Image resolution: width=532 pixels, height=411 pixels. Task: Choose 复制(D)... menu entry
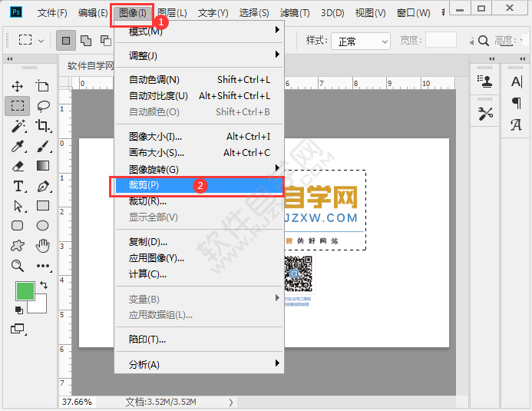click(199, 242)
